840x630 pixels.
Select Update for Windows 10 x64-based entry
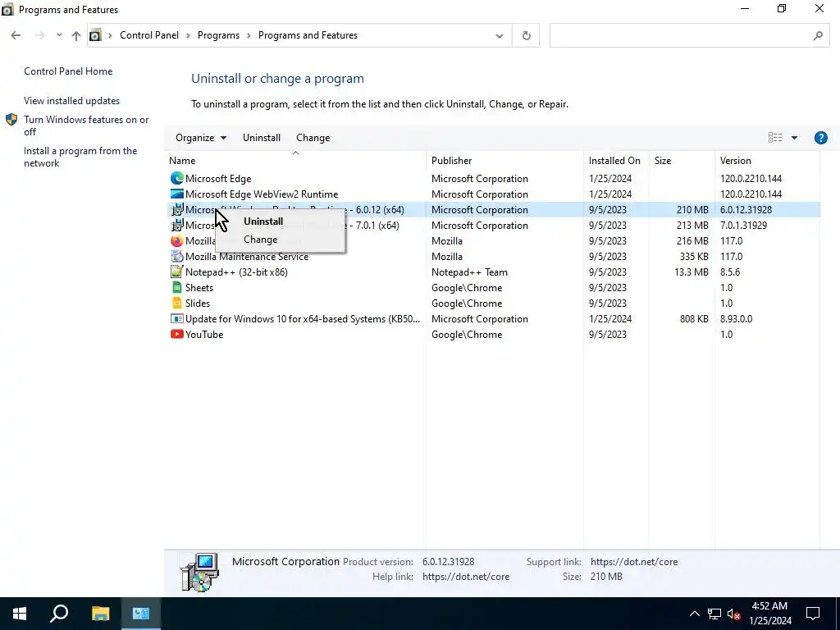click(303, 319)
